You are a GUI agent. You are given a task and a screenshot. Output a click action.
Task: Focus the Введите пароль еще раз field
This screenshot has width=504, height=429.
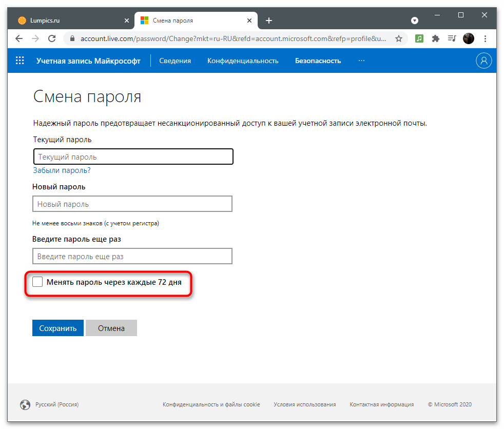[132, 256]
